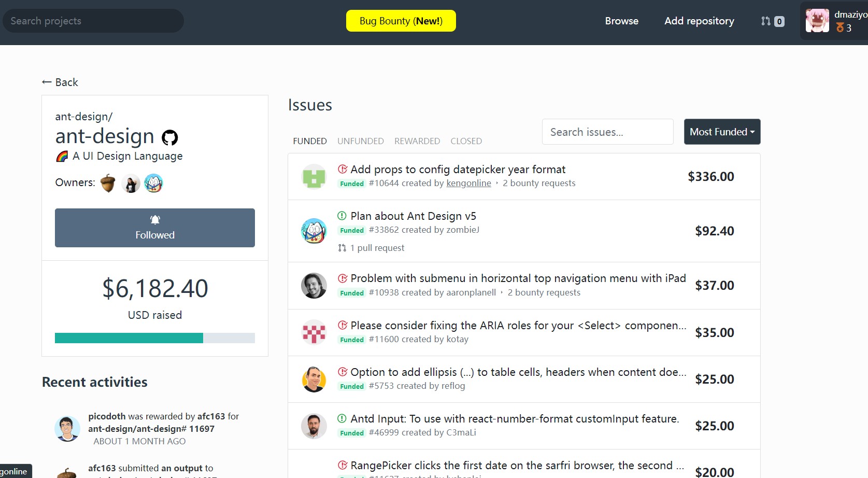The height and width of the screenshot is (478, 868).
Task: Click status icon of Plan about Ant Design v5
Action: point(342,216)
